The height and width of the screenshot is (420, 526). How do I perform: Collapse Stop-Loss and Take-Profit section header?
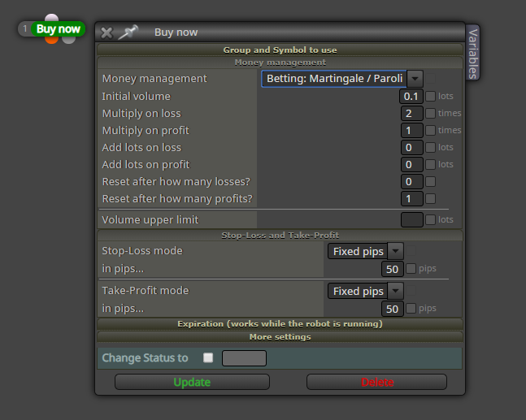coord(280,236)
